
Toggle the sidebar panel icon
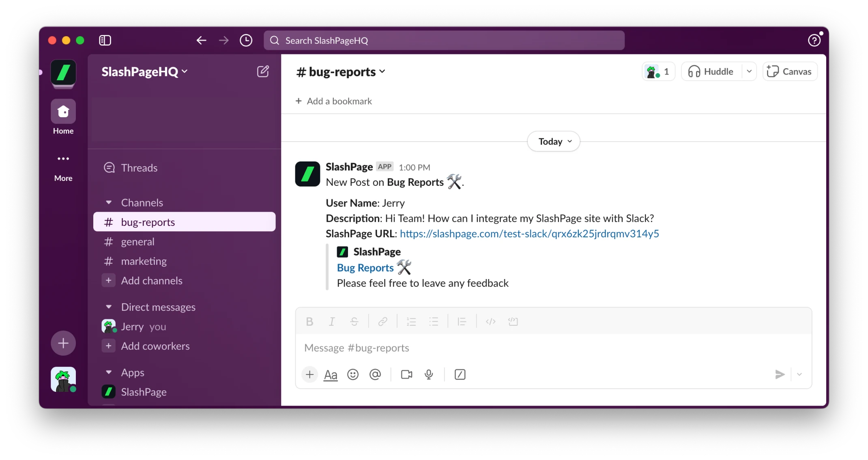pyautogui.click(x=105, y=40)
